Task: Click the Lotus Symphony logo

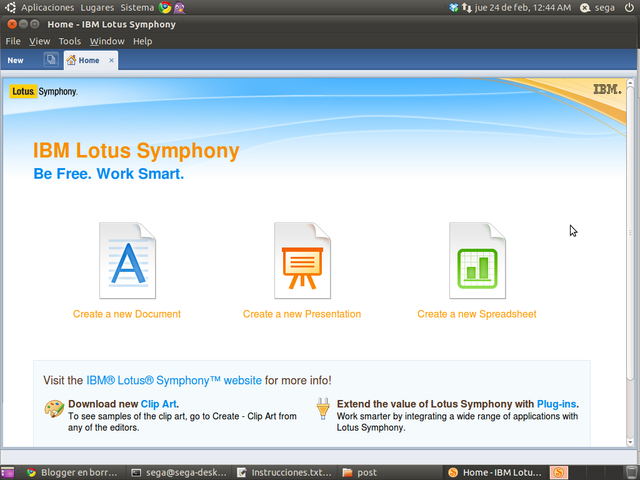Action: tap(44, 91)
